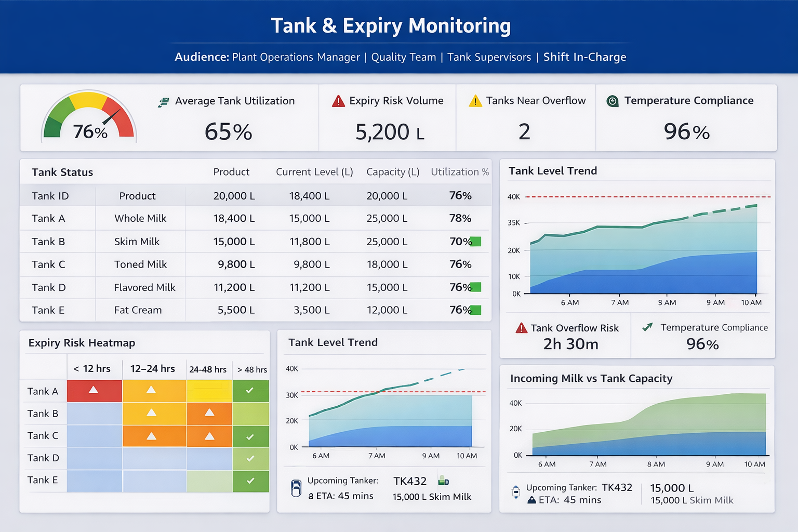Click the Tank A over-48-hrs checkmark cell
The width and height of the screenshot is (798, 532).
pos(250,391)
